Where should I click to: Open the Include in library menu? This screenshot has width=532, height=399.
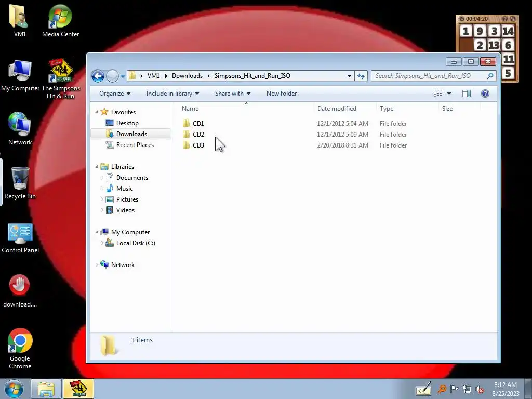172,94
